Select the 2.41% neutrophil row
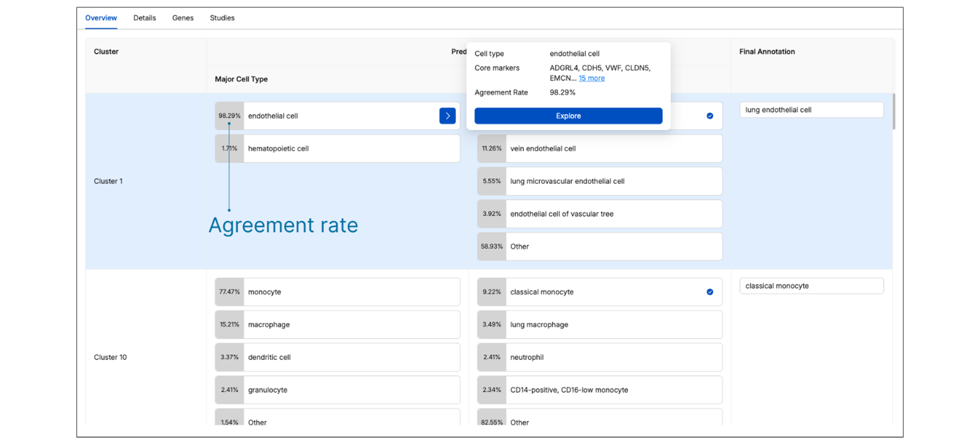Image resolution: width=980 pixels, height=445 pixels. click(600, 357)
